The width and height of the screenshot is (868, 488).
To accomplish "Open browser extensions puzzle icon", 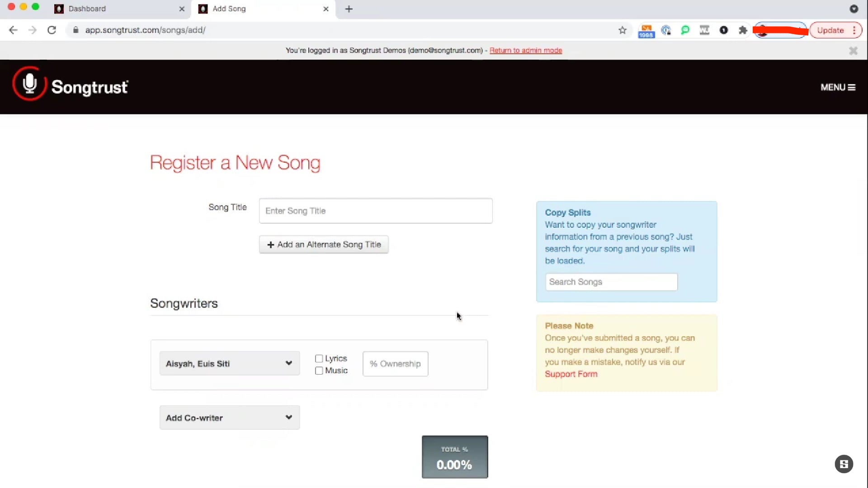I will (743, 30).
